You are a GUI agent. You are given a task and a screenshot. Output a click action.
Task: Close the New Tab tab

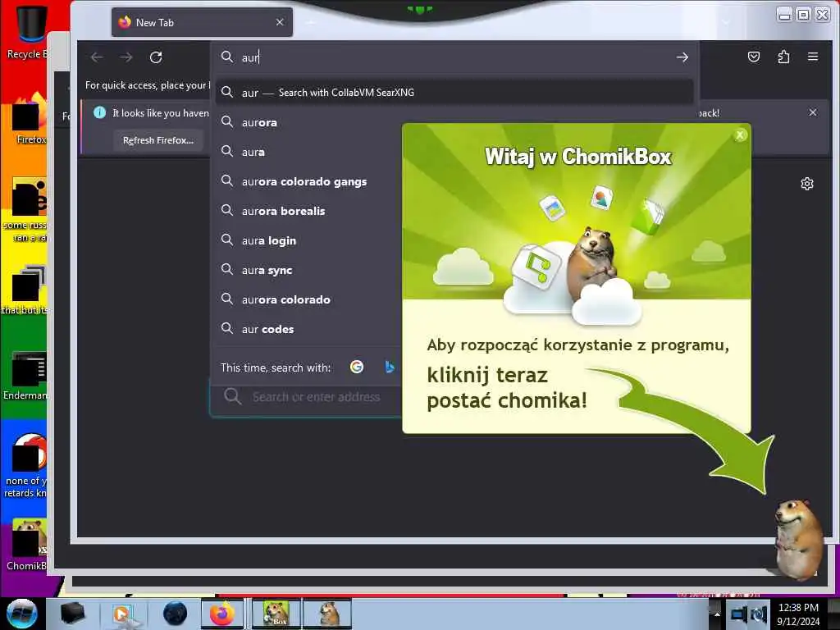click(x=280, y=22)
